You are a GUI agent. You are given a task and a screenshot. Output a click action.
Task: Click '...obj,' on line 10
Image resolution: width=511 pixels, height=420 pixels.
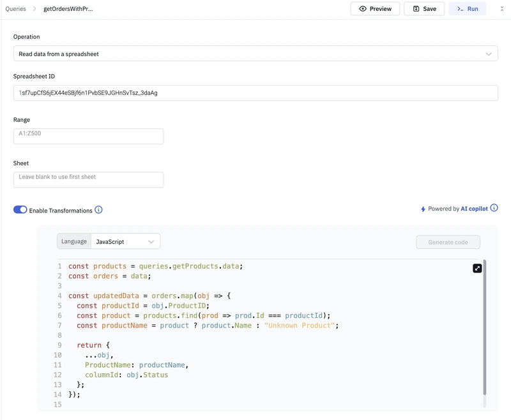click(x=99, y=355)
